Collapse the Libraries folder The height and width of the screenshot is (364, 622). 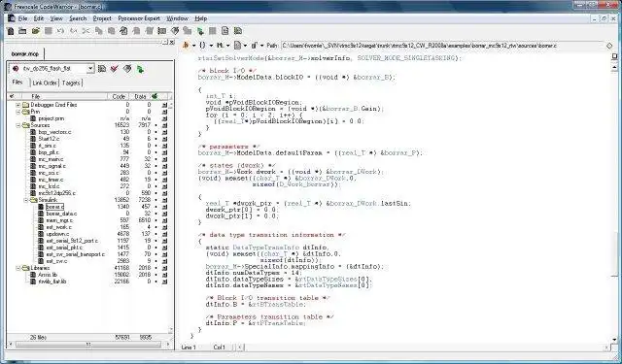click(x=18, y=268)
